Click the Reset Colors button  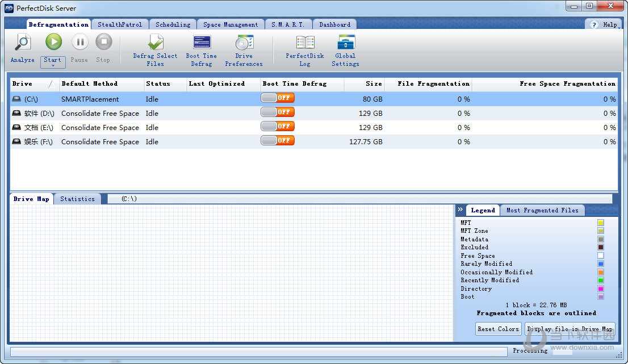point(498,329)
